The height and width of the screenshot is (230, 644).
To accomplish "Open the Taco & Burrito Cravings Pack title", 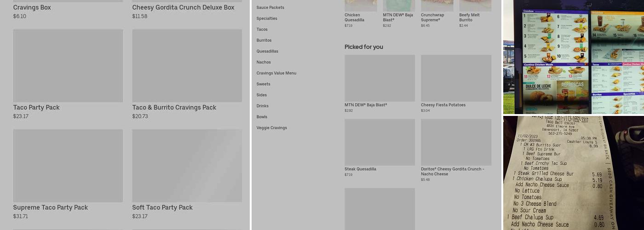I will pyautogui.click(x=174, y=107).
